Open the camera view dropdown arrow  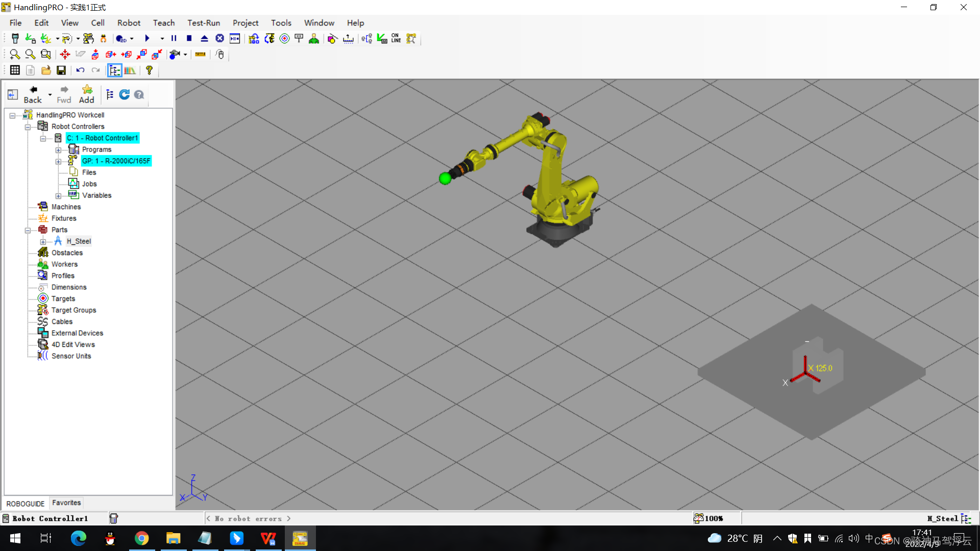[185, 54]
